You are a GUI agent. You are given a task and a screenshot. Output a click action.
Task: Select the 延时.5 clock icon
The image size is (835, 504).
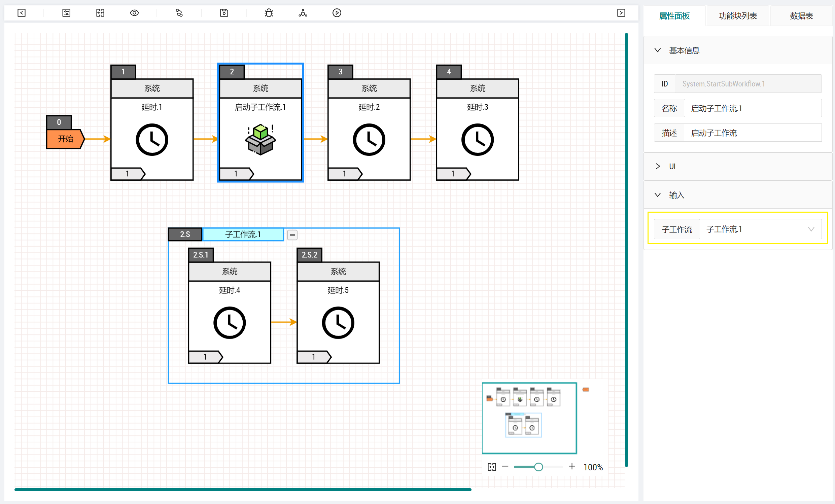pyautogui.click(x=338, y=323)
